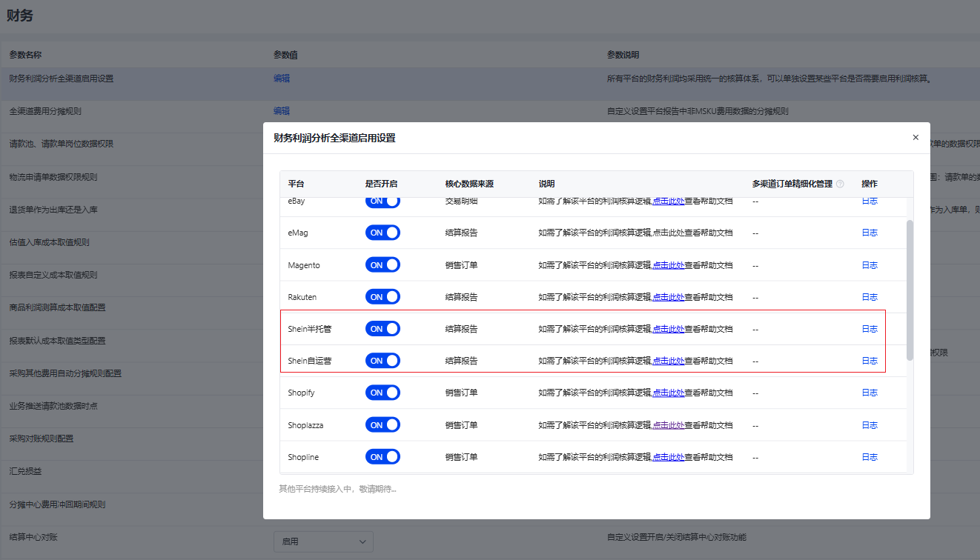Click the platform list vertical scrollbar
The height and width of the screenshot is (560, 980).
910,289
